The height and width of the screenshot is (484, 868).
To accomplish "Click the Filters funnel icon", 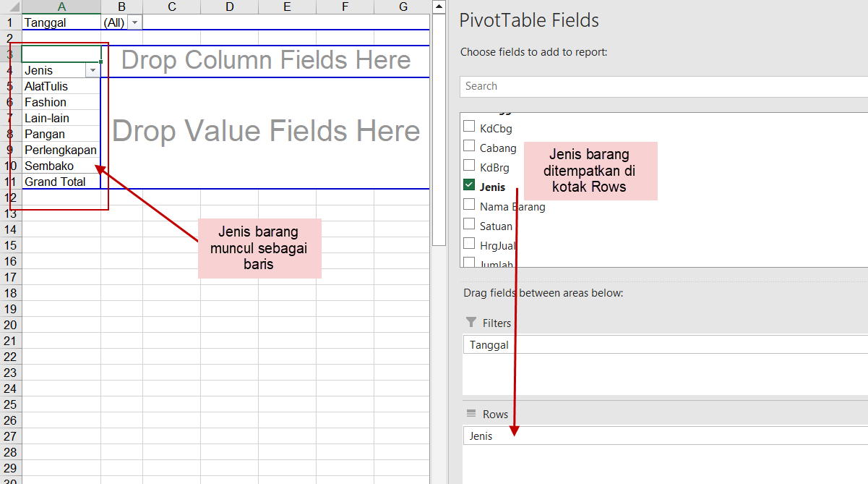I will click(x=471, y=323).
